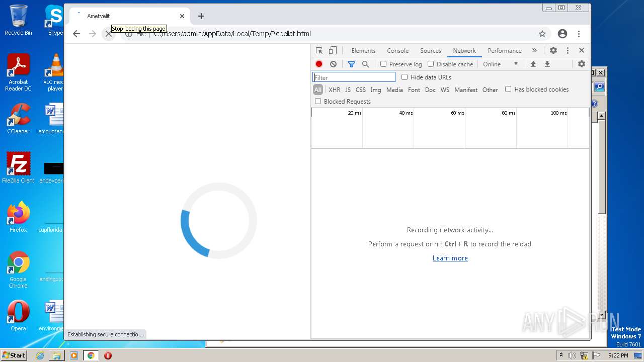Image resolution: width=644 pixels, height=362 pixels.
Task: Select the Ametvelit browser tab
Action: [x=128, y=16]
